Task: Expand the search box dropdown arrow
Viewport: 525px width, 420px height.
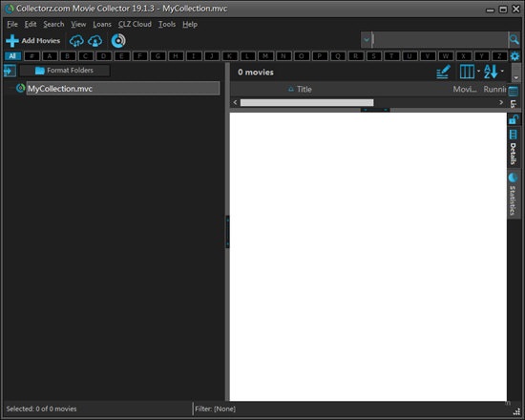Action: pos(367,40)
